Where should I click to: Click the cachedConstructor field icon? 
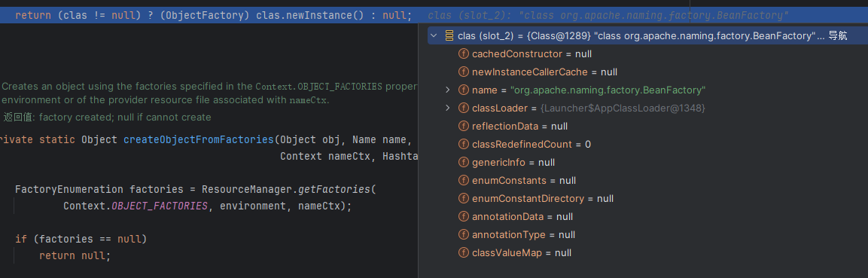pyautogui.click(x=463, y=54)
